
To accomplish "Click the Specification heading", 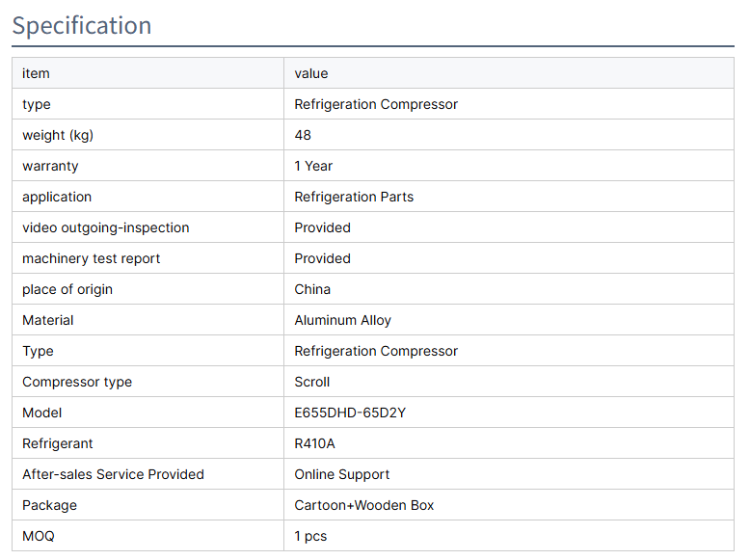I will click(x=82, y=26).
